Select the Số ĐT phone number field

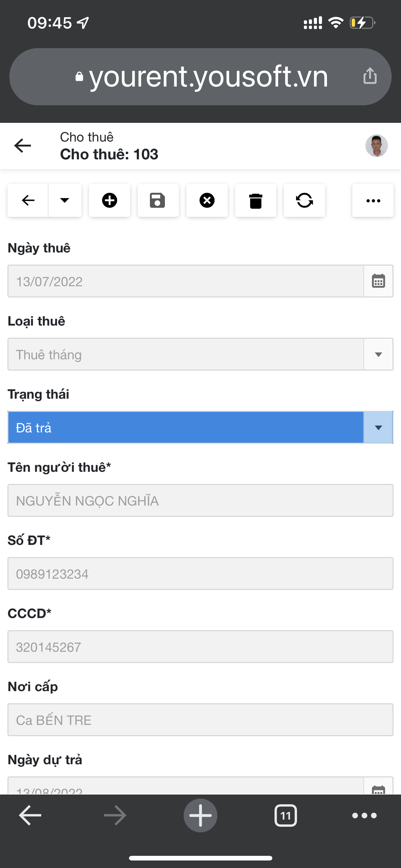[200, 573]
